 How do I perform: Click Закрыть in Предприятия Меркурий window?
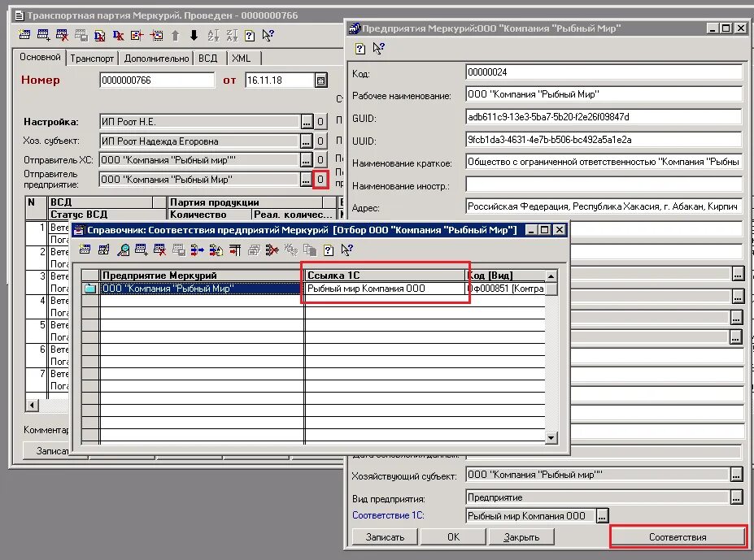(521, 537)
